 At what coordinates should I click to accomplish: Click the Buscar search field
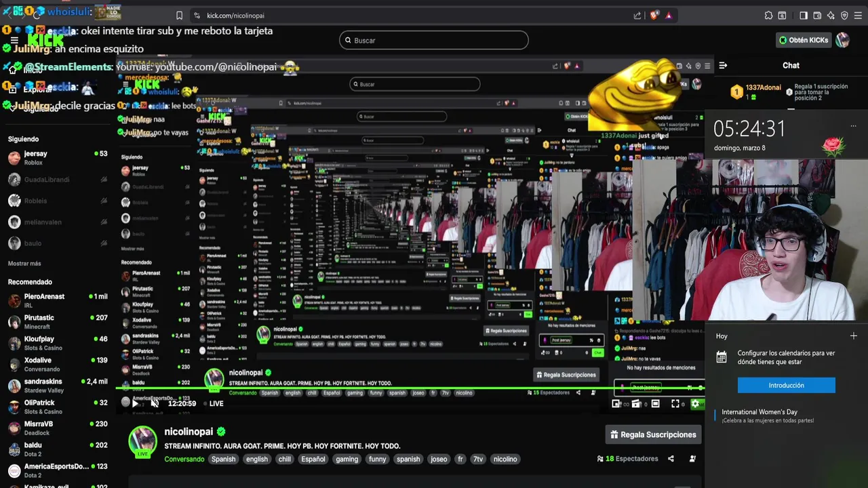pyautogui.click(x=434, y=40)
